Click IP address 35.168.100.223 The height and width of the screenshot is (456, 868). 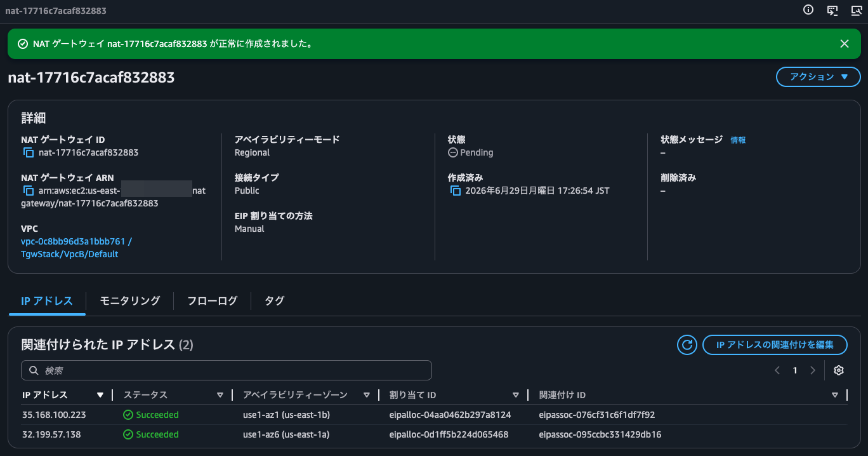[x=54, y=415]
